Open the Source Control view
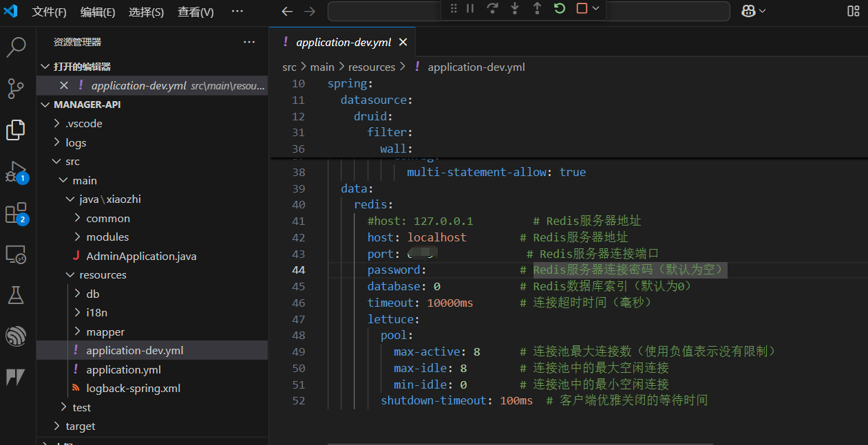Viewport: 868px width, 445px height. click(x=16, y=89)
